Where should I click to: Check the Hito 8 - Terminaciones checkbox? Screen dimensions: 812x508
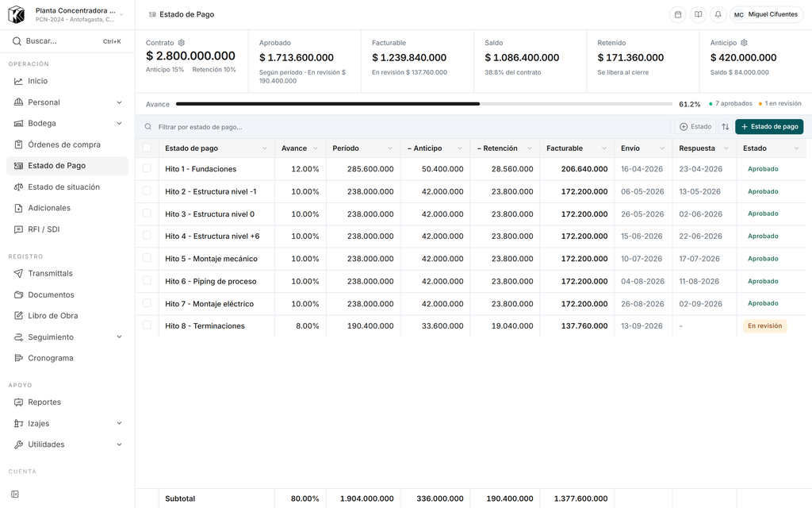pyautogui.click(x=147, y=325)
